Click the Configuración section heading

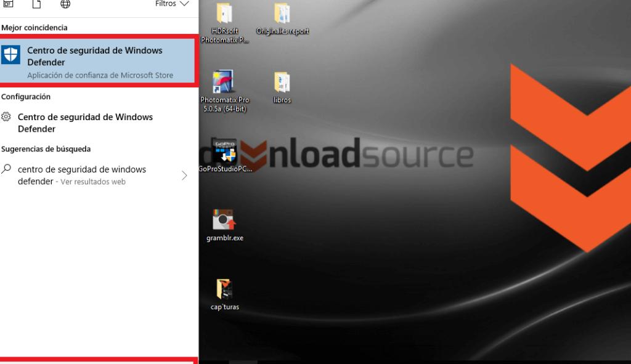click(26, 97)
